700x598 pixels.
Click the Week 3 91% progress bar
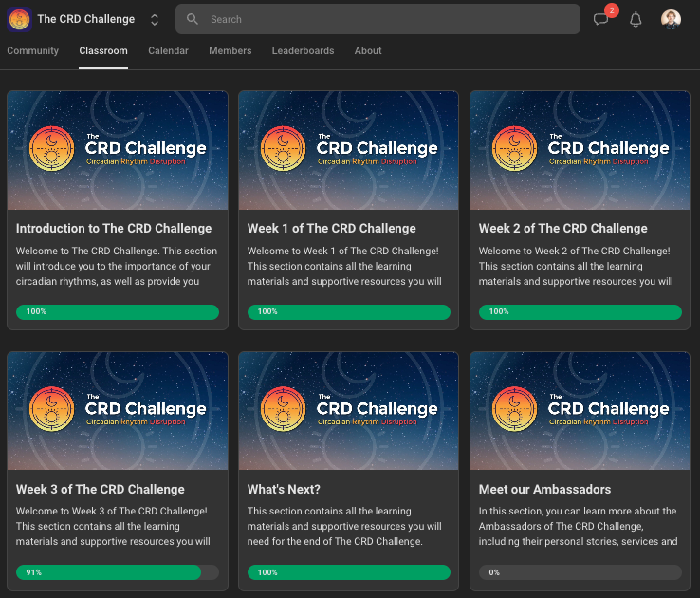coord(117,572)
